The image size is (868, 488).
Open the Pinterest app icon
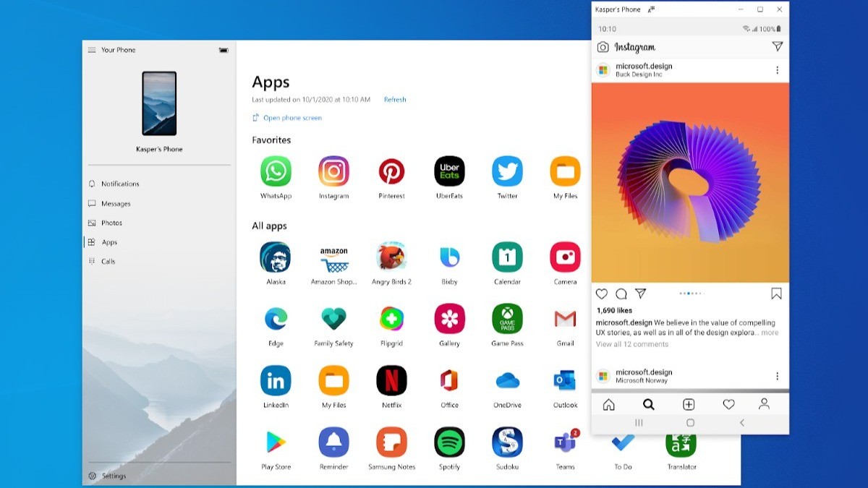pyautogui.click(x=391, y=171)
